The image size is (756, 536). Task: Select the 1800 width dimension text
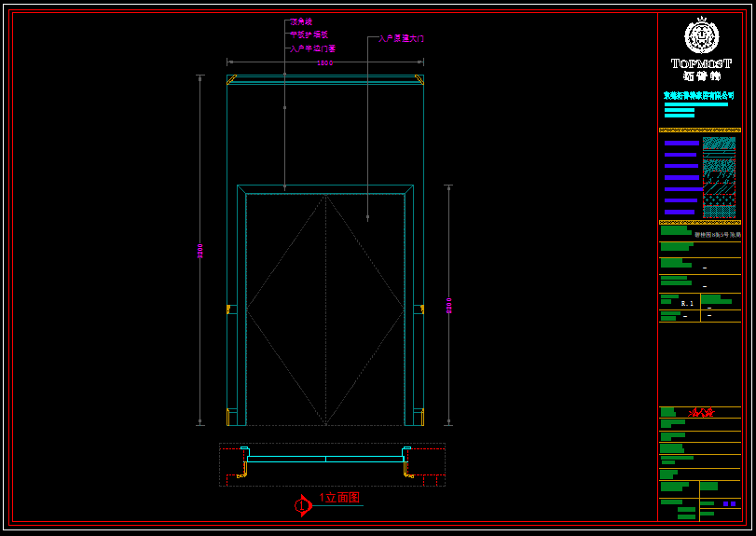point(324,62)
